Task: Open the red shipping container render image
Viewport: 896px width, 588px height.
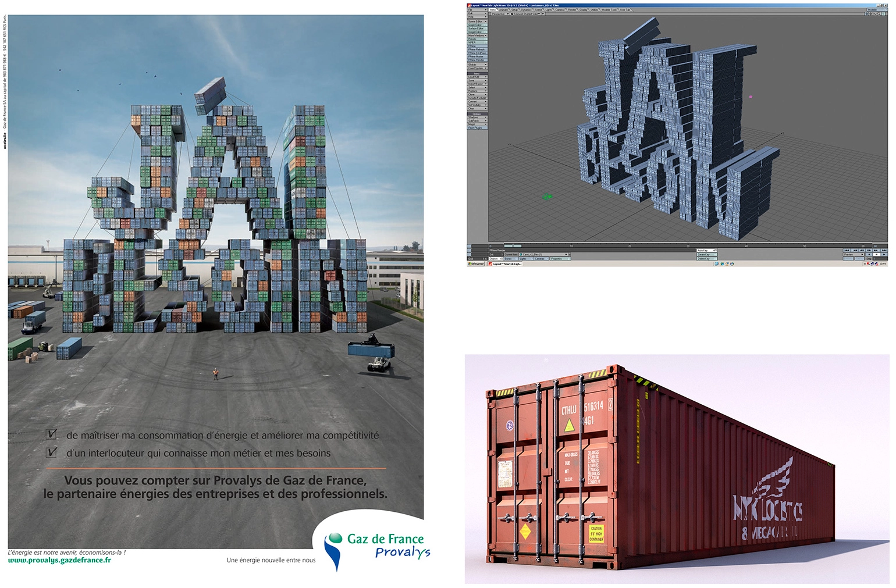Action: (x=677, y=469)
